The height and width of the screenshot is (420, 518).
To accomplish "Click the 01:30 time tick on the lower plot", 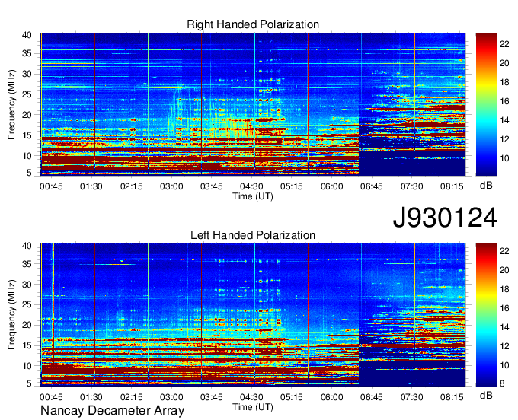I will [91, 397].
